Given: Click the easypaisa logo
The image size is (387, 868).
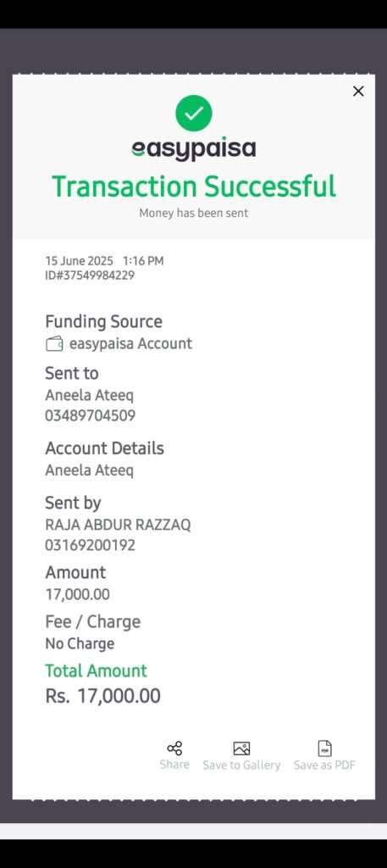Looking at the screenshot, I should coord(193,148).
